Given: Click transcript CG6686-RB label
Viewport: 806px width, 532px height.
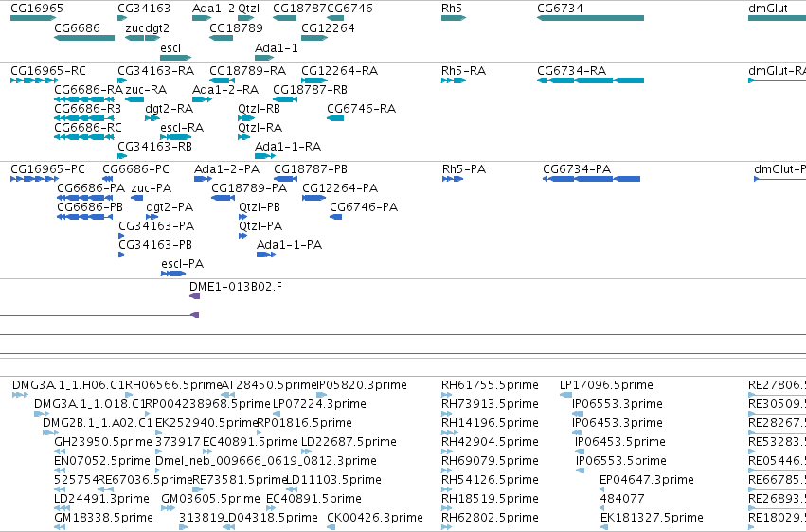Looking at the screenshot, I should pyautogui.click(x=87, y=109).
